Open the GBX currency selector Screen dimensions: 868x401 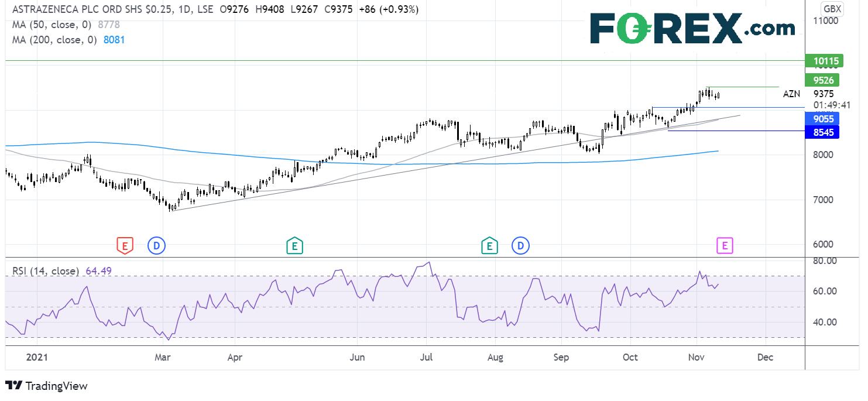(832, 9)
